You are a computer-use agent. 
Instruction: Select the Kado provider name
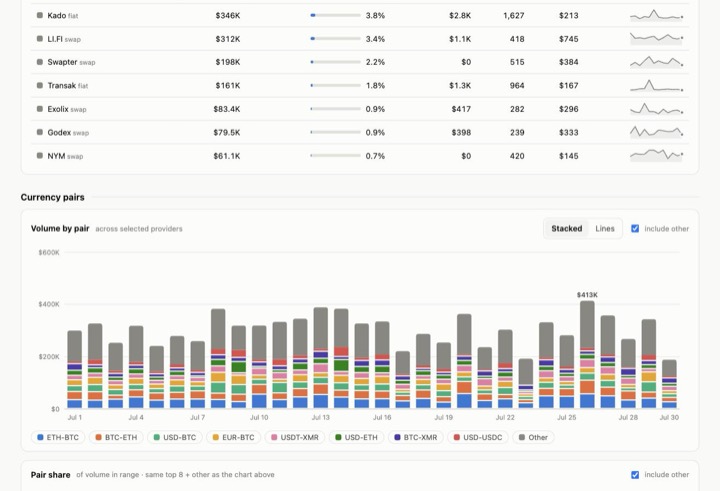click(57, 15)
